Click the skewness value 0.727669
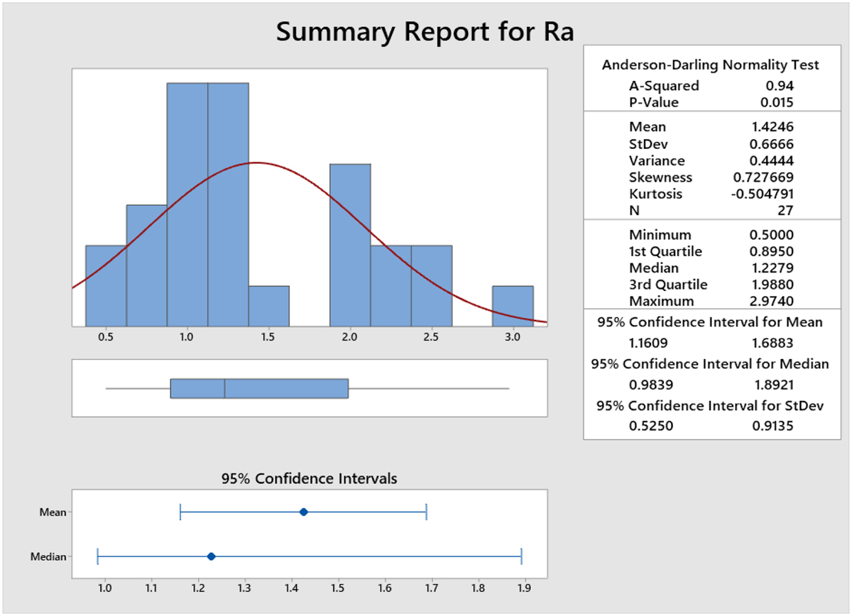 (x=763, y=177)
